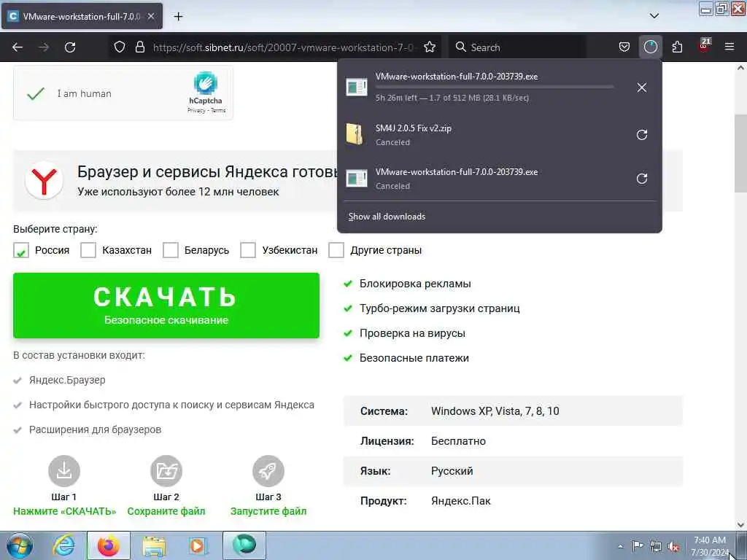Screen dimensions: 747x560
Task: Check the Беларусь country checkbox
Action: point(171,250)
